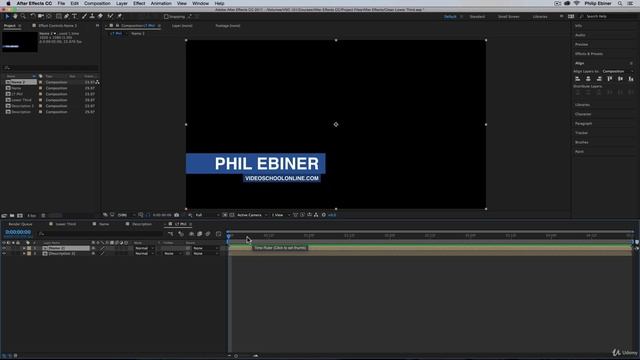Screen dimensions: 640x360
Task: Select the Zoom magnifier tool
Action: (x=23, y=16)
